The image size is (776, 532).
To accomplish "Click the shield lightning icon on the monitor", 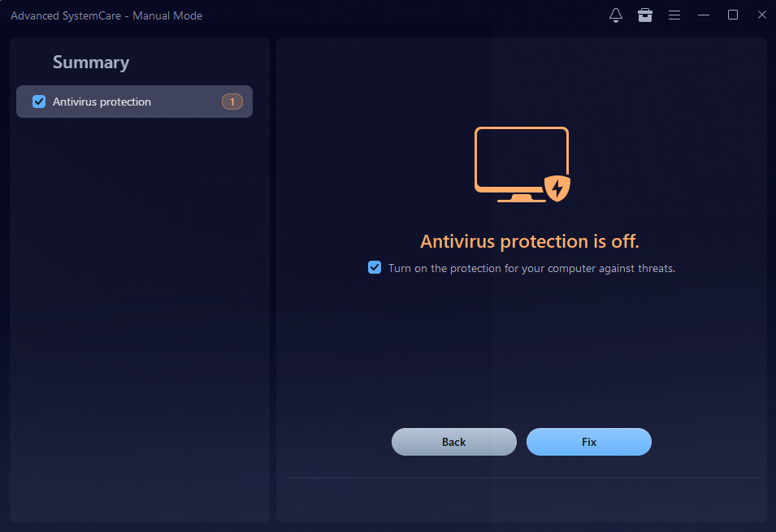I will pos(557,188).
